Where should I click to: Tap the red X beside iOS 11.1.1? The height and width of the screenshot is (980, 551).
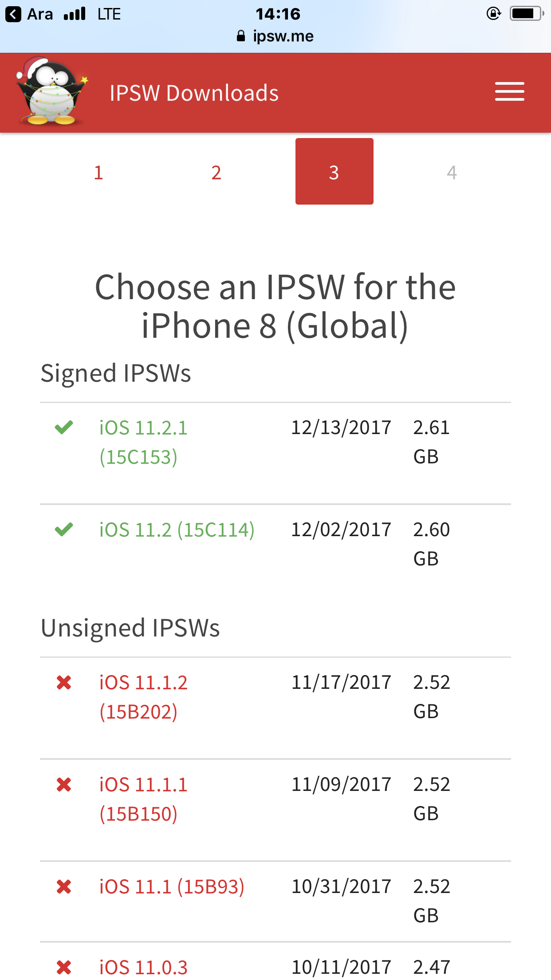coord(64,784)
